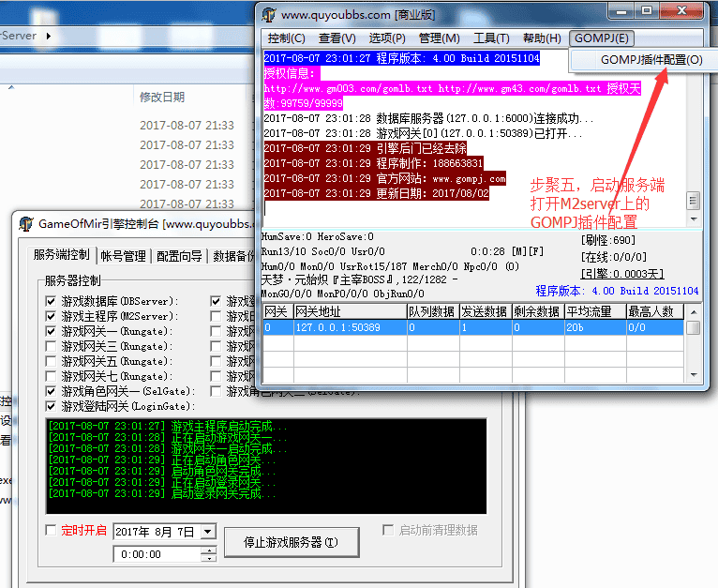
Task: Click the blue 程序版本 status label
Action: 617,291
